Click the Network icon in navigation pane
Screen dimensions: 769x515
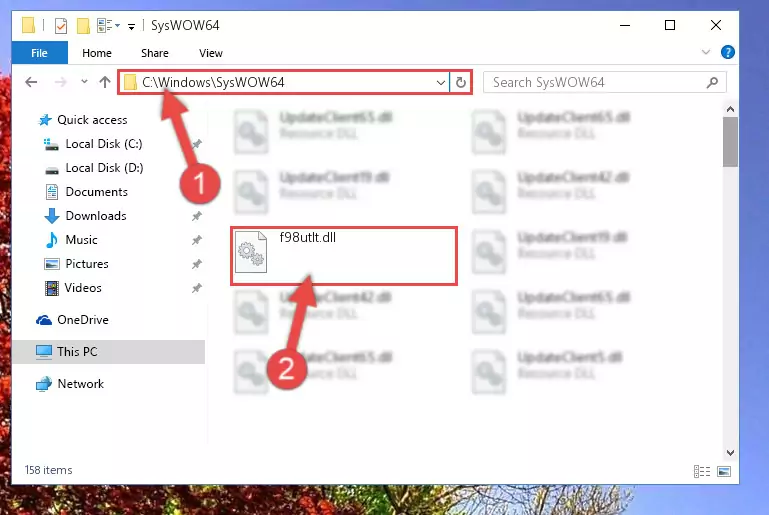[x=44, y=384]
